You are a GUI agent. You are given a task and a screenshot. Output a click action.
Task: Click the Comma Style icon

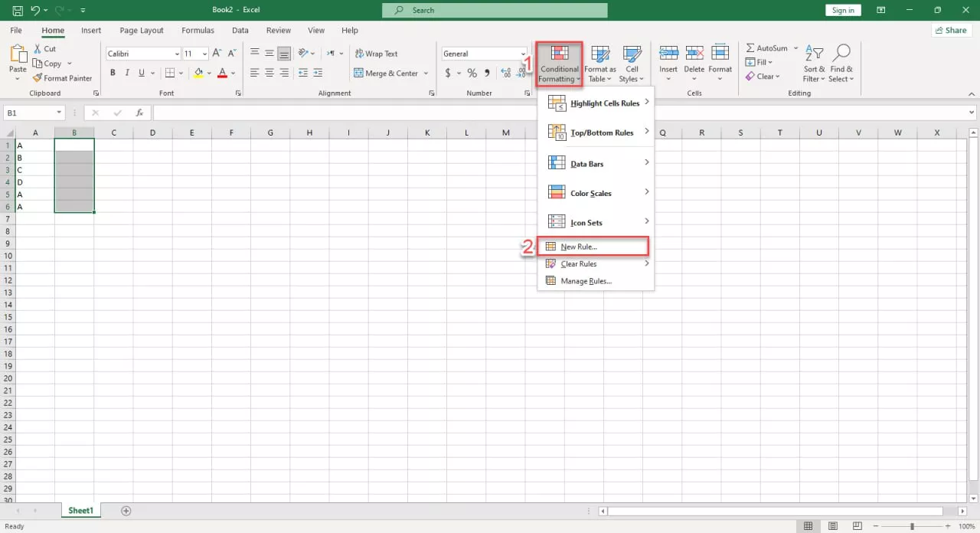click(487, 74)
